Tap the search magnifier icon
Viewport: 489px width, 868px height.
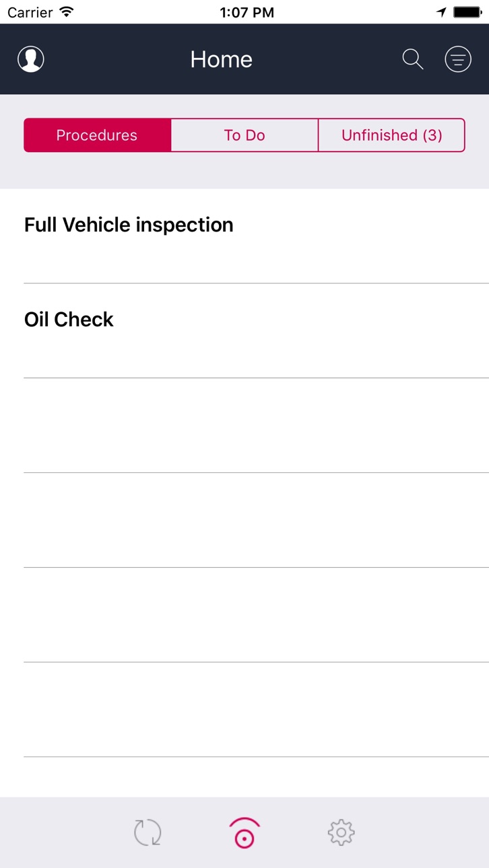(413, 59)
